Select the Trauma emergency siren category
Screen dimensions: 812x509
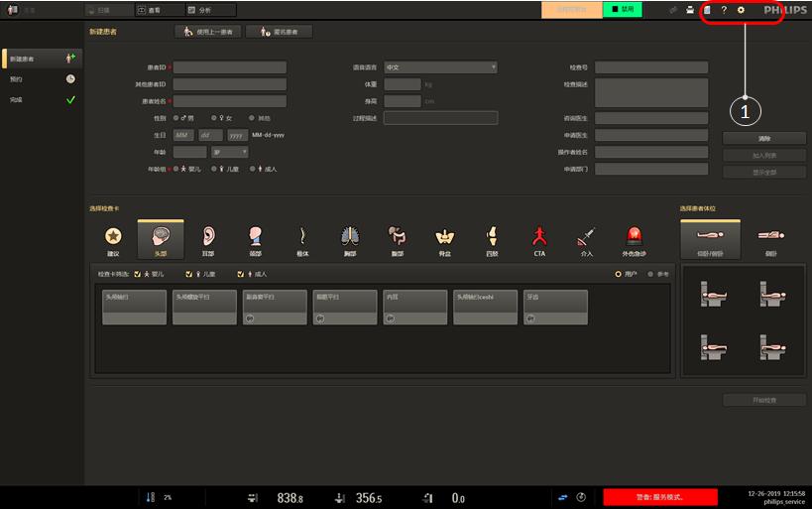click(x=634, y=241)
